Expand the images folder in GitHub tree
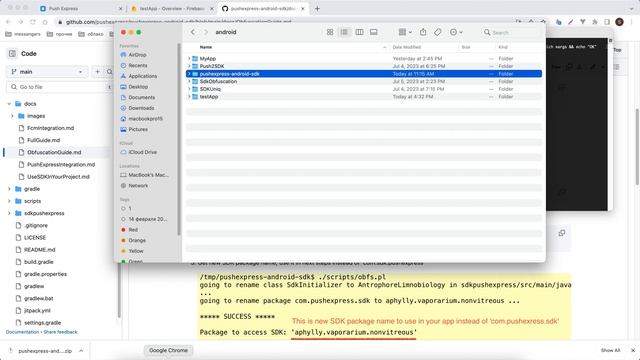Image resolution: width=640 pixels, height=360 pixels. [x=12, y=116]
